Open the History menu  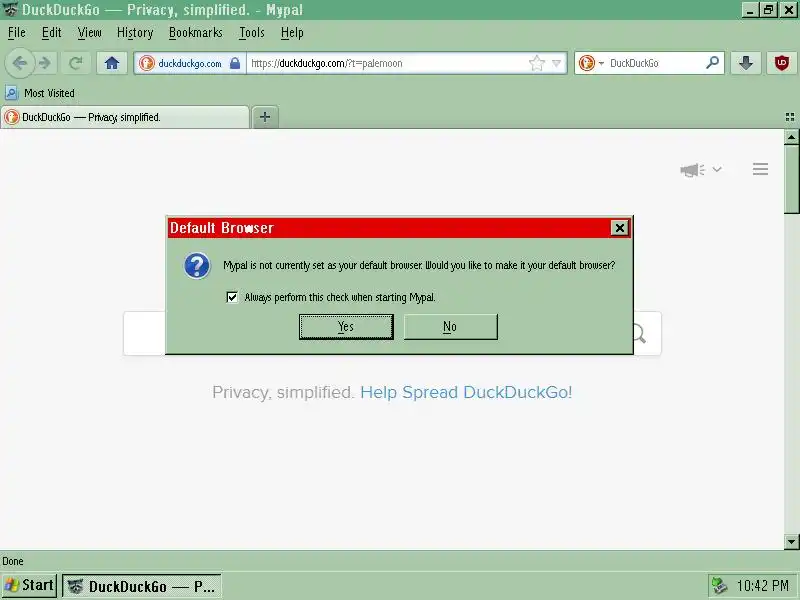click(135, 33)
